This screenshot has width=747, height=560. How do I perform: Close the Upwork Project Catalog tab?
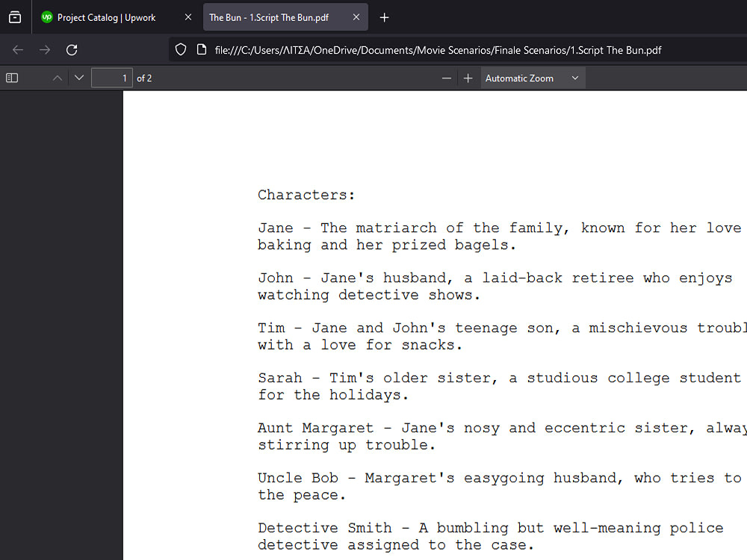point(187,16)
